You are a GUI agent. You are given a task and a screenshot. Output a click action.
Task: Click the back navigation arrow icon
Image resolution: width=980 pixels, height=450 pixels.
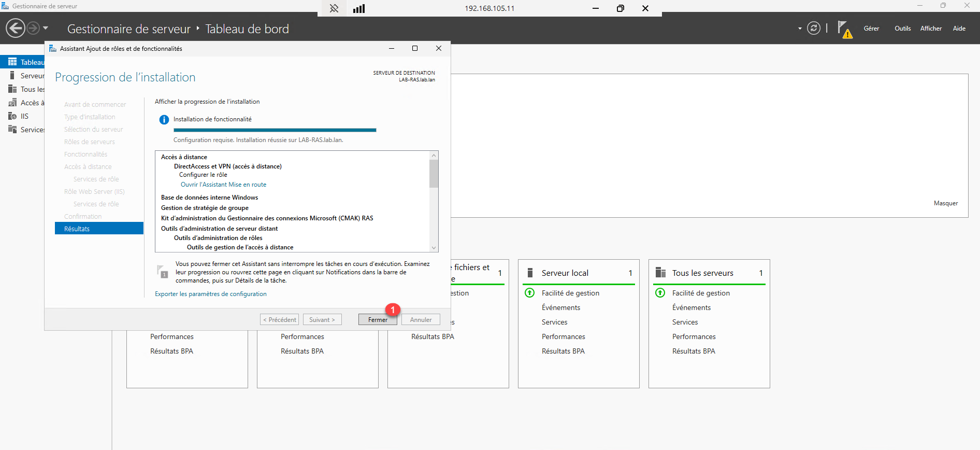16,28
